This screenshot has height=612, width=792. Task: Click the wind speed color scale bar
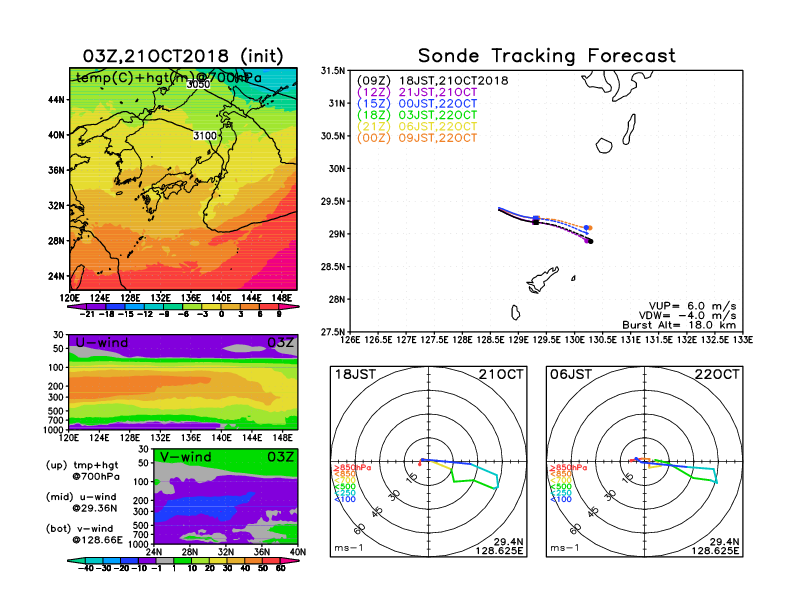182,566
